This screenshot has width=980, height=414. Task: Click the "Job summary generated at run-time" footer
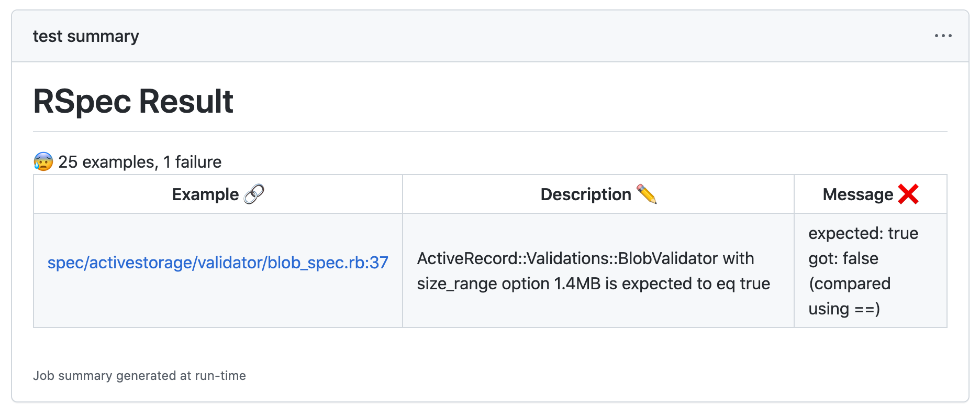click(x=139, y=376)
